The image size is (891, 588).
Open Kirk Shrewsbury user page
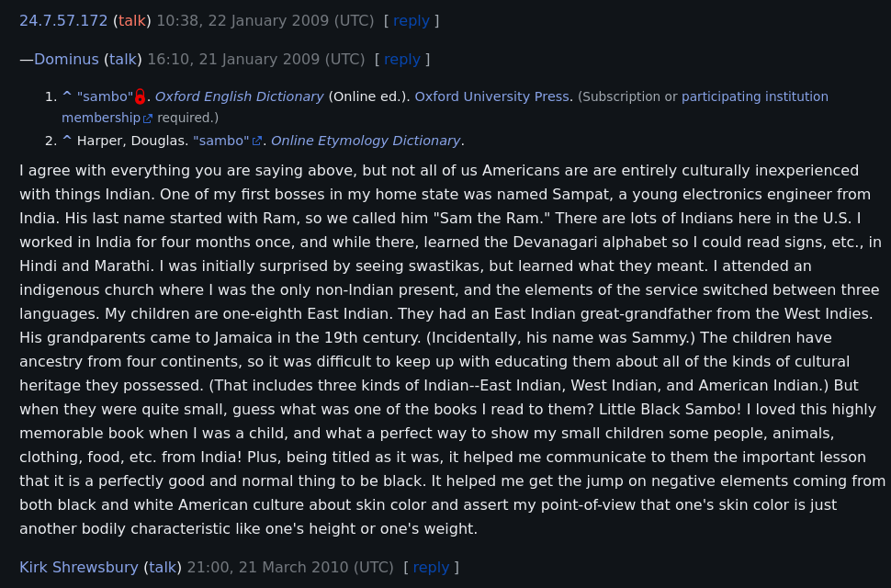pyautogui.click(x=79, y=567)
